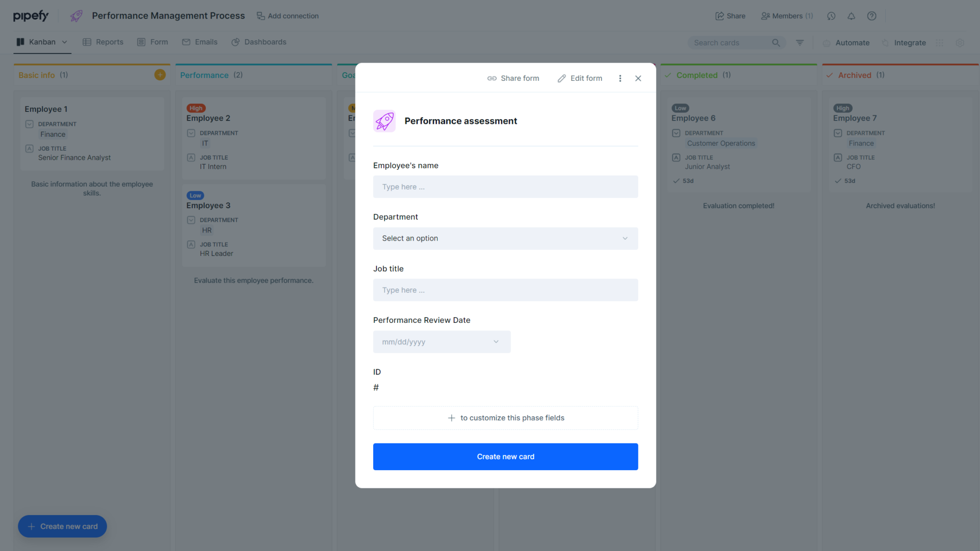The image size is (980, 551).
Task: Click the Employee's name text field
Action: coord(505,187)
